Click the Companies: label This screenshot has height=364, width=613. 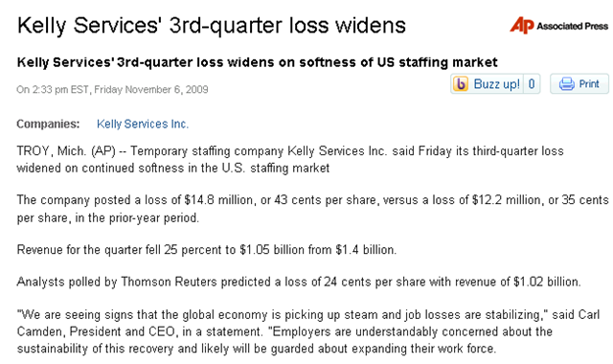[48, 124]
